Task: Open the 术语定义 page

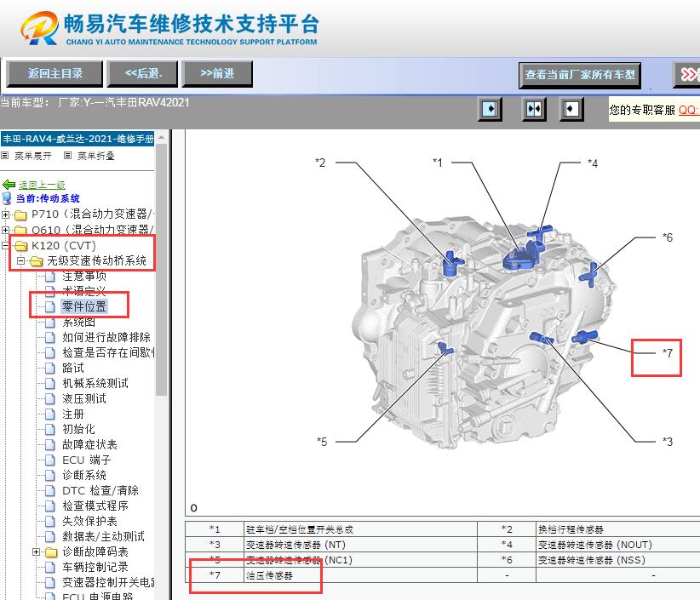Action: click(x=84, y=291)
